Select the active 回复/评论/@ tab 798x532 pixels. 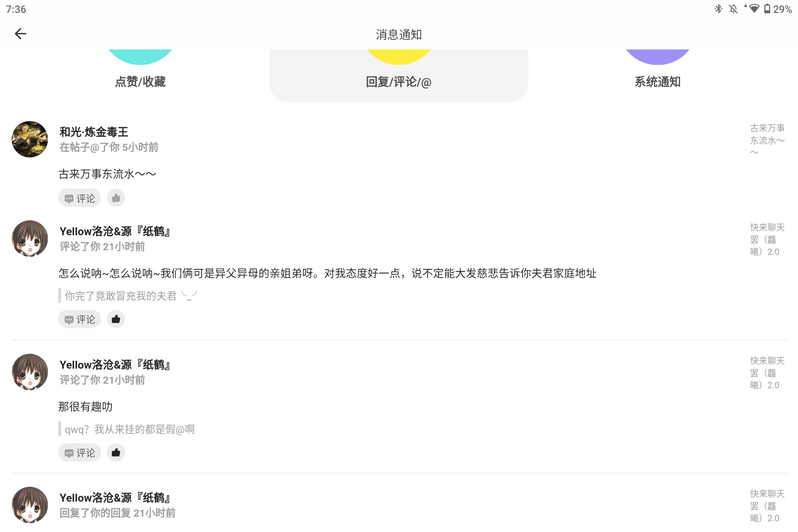click(x=398, y=82)
